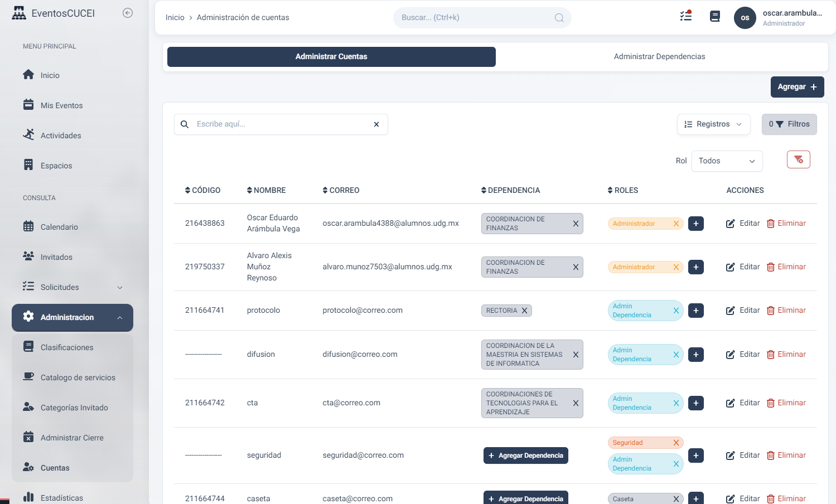
Task: Add role to protocolo with plus icon
Action: (x=695, y=311)
